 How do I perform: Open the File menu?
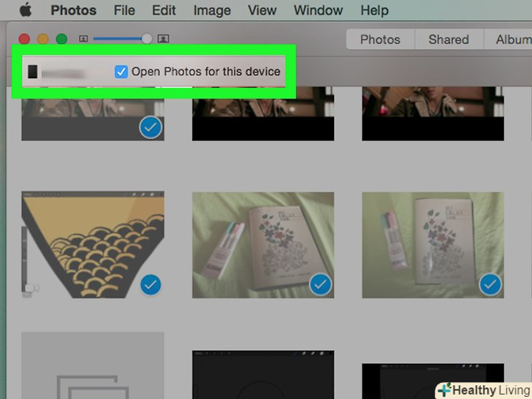coord(124,10)
